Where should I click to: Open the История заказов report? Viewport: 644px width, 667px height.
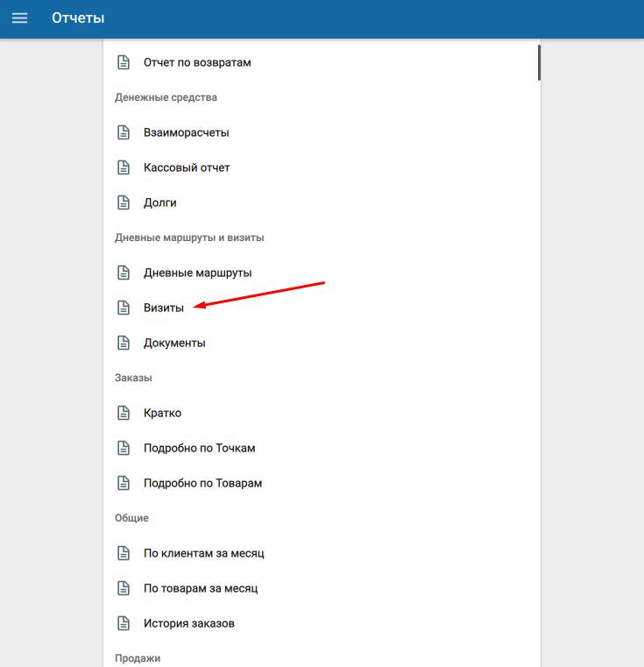188,623
